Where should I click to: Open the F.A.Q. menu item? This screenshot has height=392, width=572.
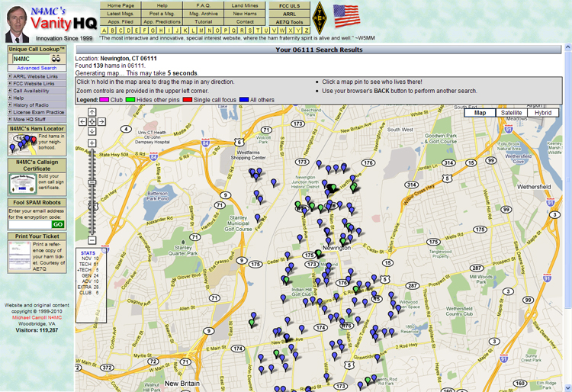click(x=204, y=5)
